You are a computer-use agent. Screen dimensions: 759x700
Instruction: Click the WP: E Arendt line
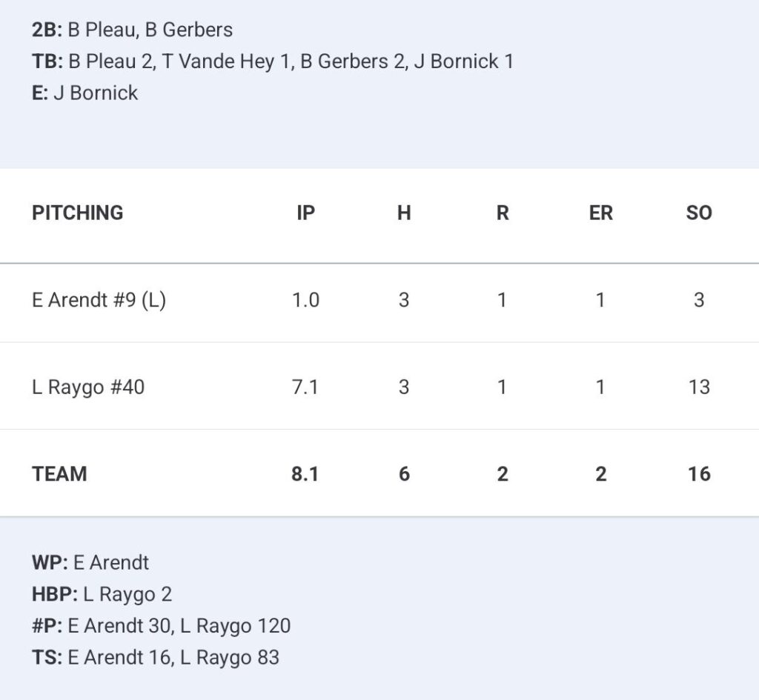tap(90, 562)
